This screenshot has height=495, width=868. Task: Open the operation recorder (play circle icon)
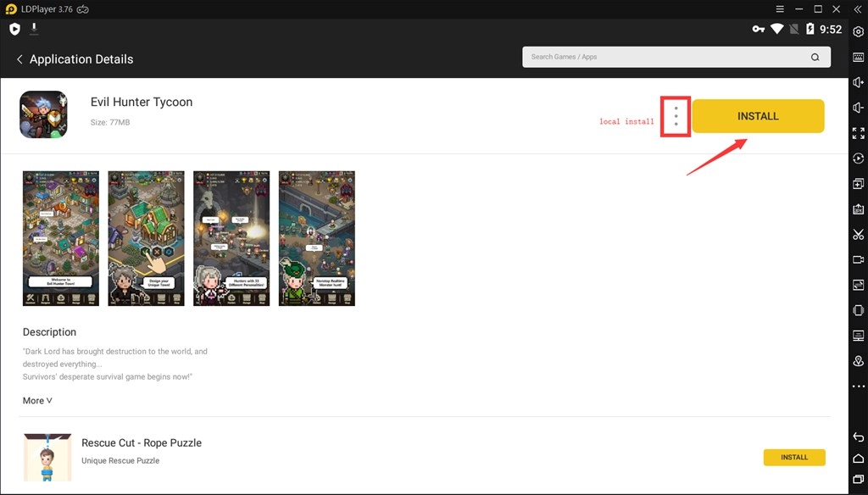[858, 159]
